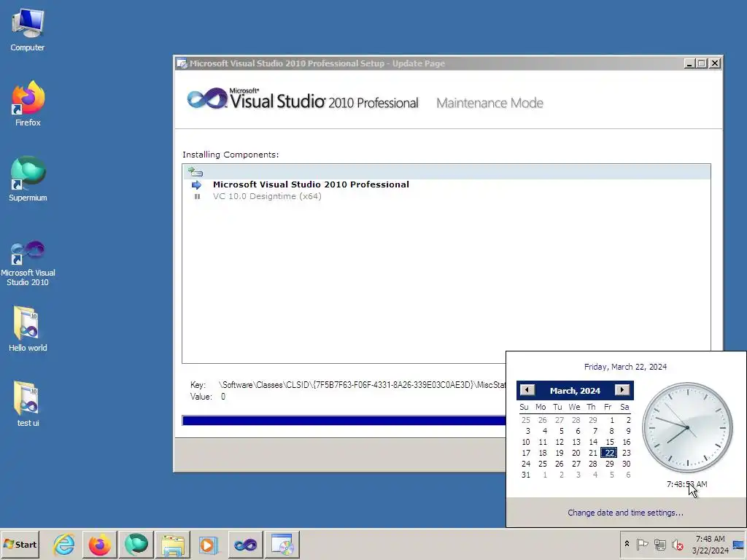Open Windows Media Player from the taskbar
The height and width of the screenshot is (560, 747).
click(208, 544)
